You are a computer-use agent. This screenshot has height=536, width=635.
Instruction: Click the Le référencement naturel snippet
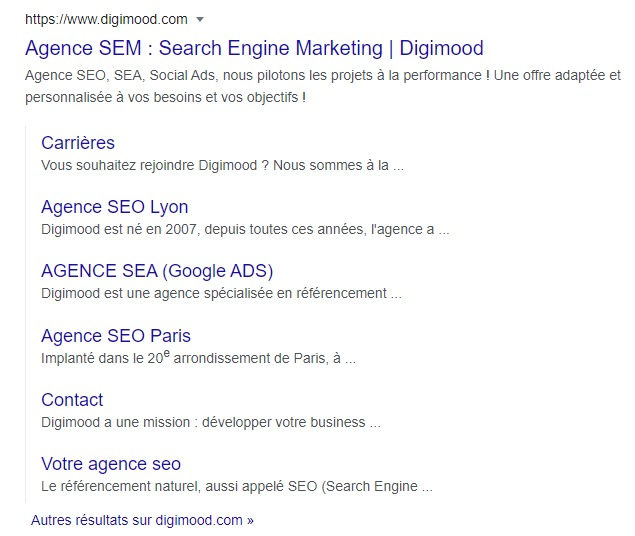[237, 486]
